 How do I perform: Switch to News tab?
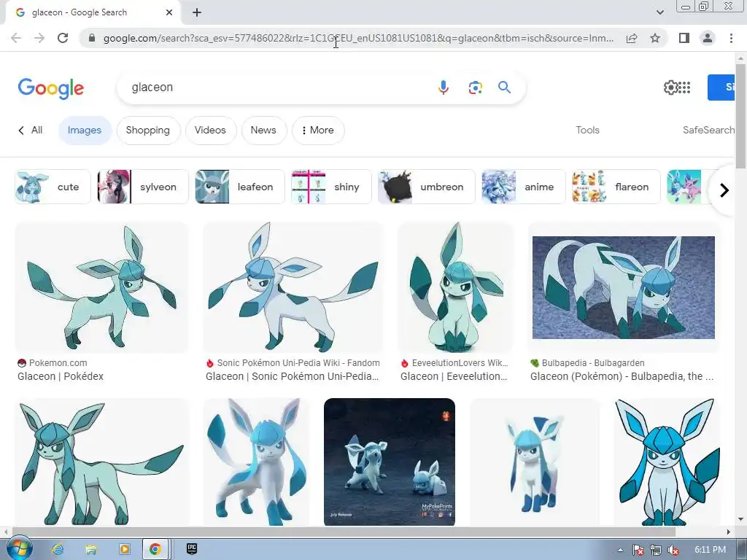(x=263, y=131)
